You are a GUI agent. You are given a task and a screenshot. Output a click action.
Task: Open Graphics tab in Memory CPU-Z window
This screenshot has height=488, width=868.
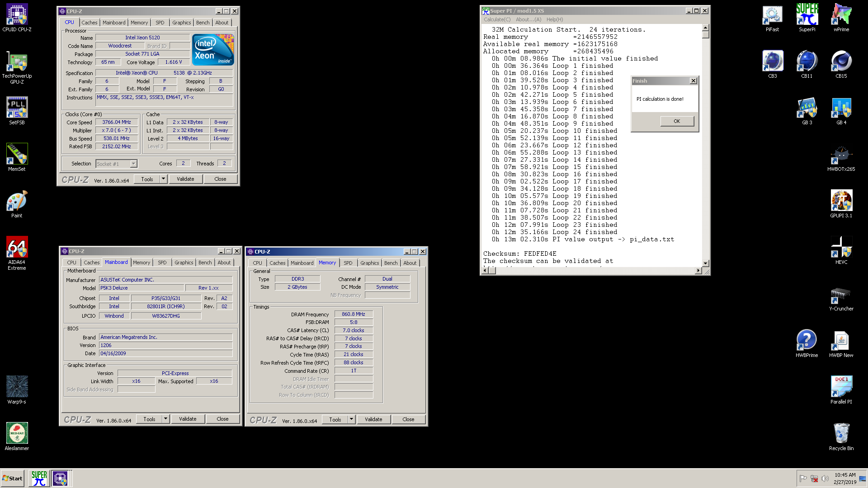[369, 263]
